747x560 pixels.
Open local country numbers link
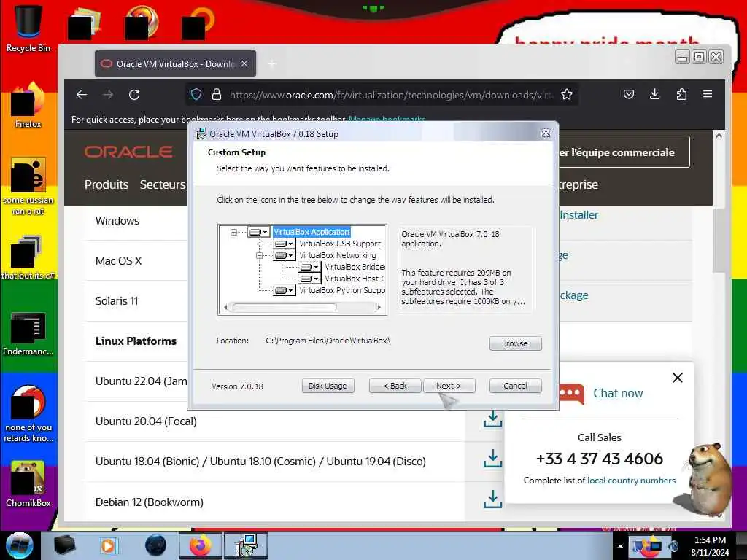pyautogui.click(x=631, y=481)
